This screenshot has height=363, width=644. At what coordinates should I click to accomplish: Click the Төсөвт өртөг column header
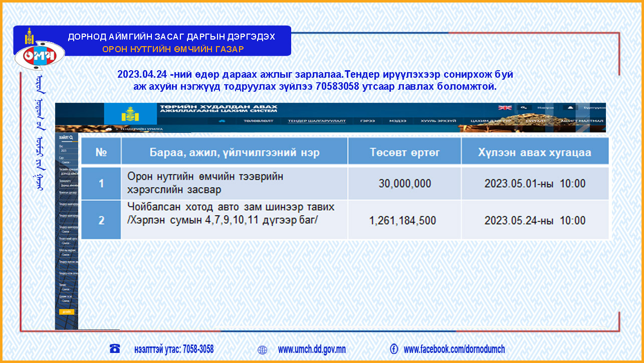[404, 152]
